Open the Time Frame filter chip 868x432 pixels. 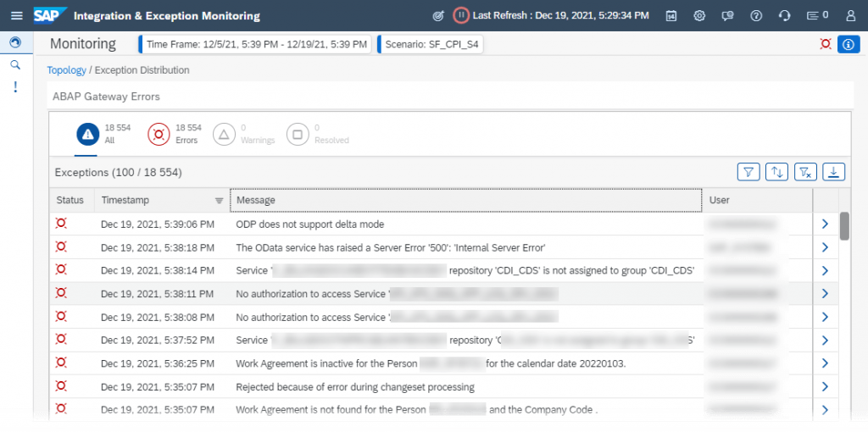tap(254, 44)
